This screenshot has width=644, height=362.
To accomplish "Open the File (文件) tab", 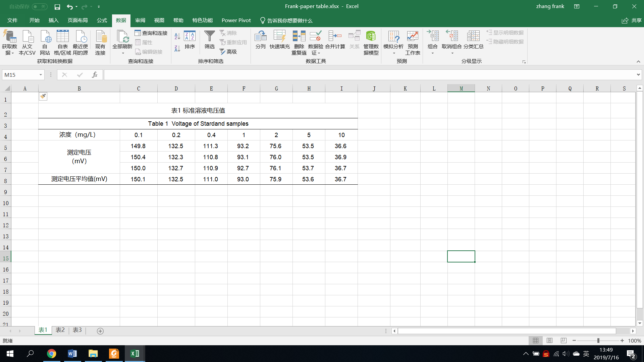I will click(12, 20).
